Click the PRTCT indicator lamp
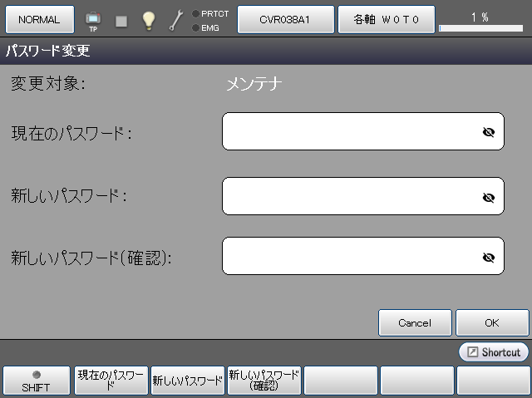The width and height of the screenshot is (532, 398). tap(195, 13)
